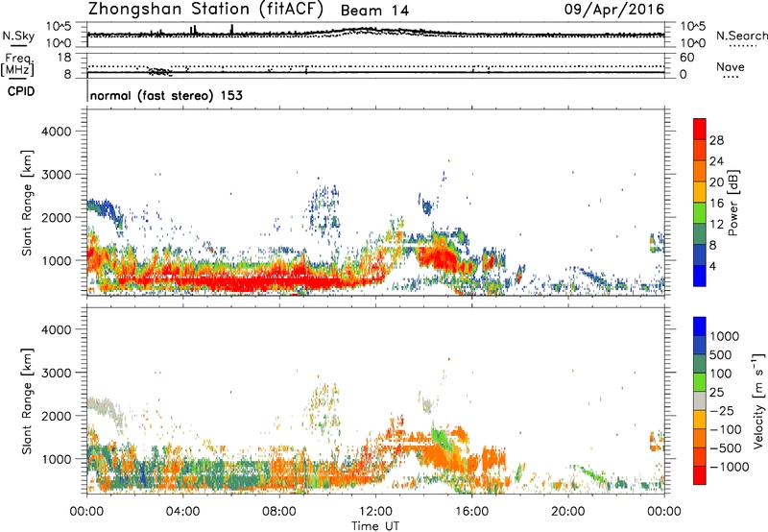Click power panel 'Slant Range [km]' label
768x532 pixels.
click(27, 203)
